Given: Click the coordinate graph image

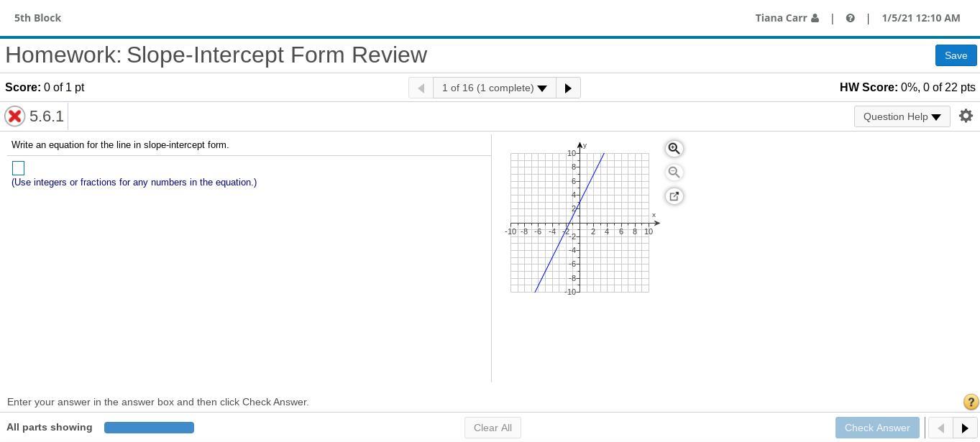Looking at the screenshot, I should point(580,223).
